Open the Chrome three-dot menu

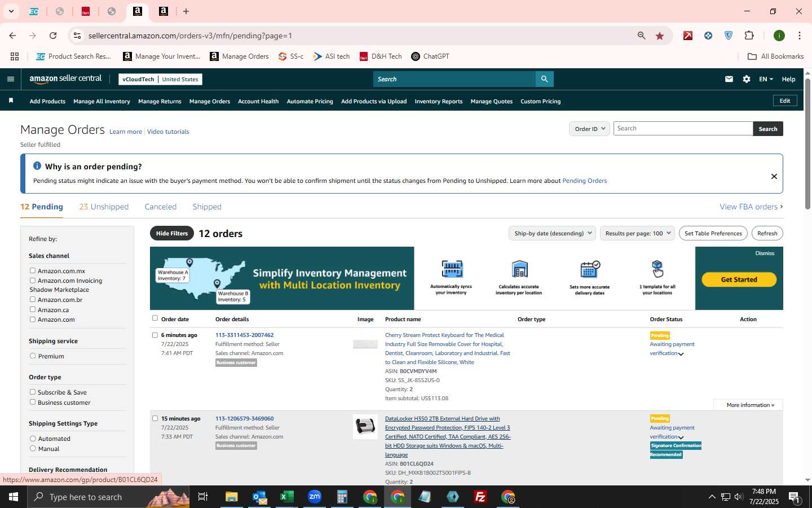(800, 36)
